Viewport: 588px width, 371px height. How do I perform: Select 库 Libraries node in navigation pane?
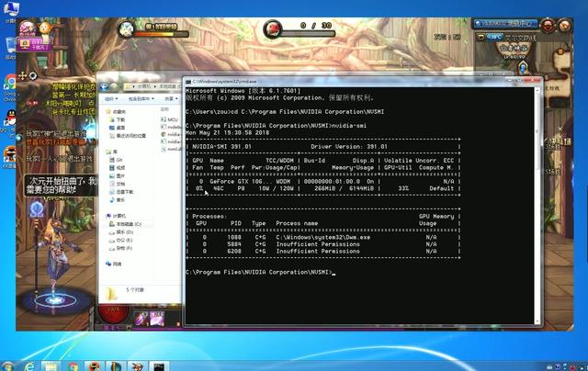click(112, 152)
